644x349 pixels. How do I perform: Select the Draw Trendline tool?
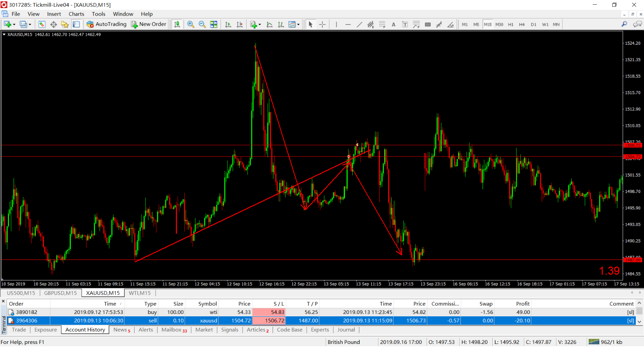pos(359,24)
